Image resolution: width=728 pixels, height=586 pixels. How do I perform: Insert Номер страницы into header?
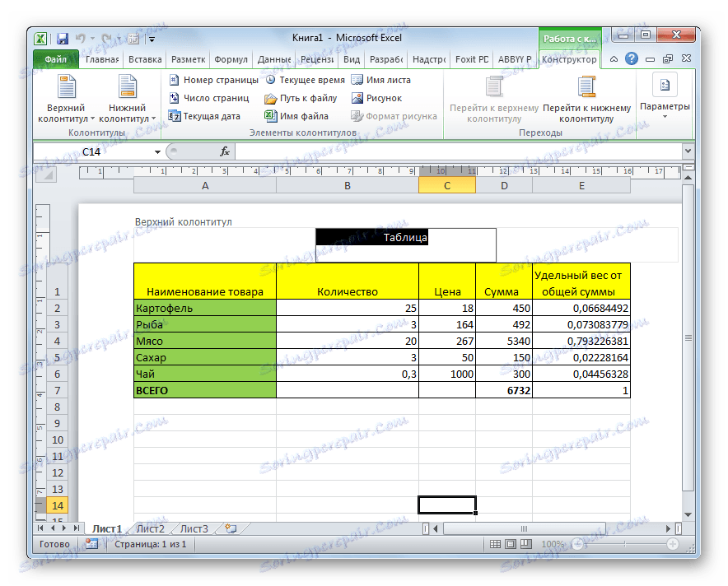click(214, 80)
